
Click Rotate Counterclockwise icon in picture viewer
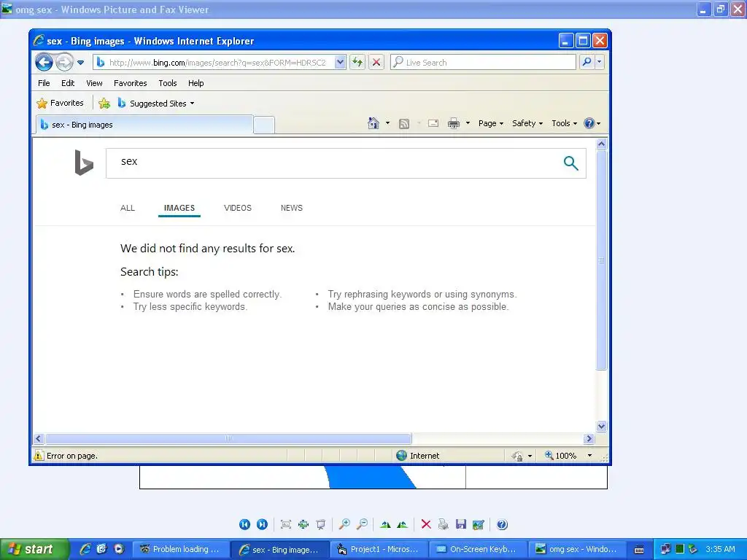click(x=402, y=525)
